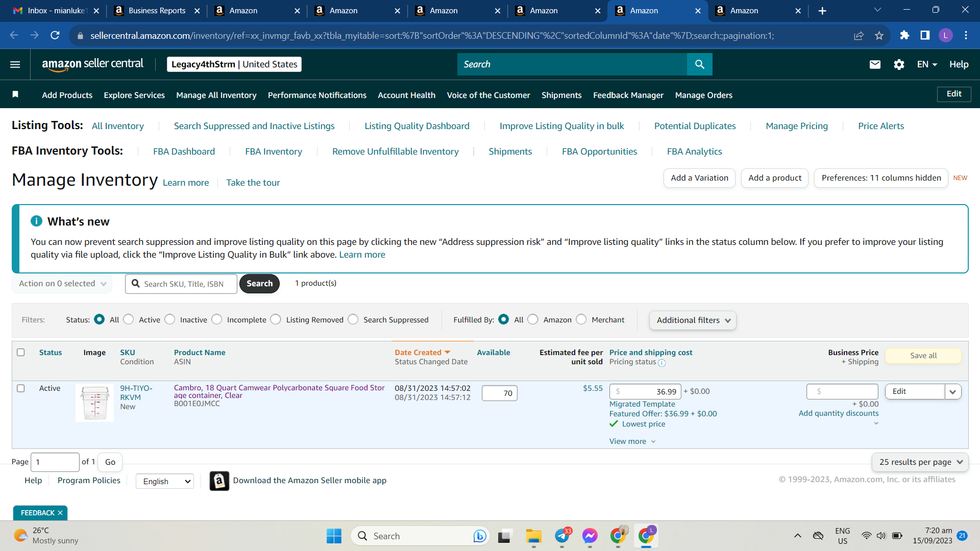This screenshot has height=551, width=980.
Task: Open the FBA Dashboard link
Action: tap(184, 152)
